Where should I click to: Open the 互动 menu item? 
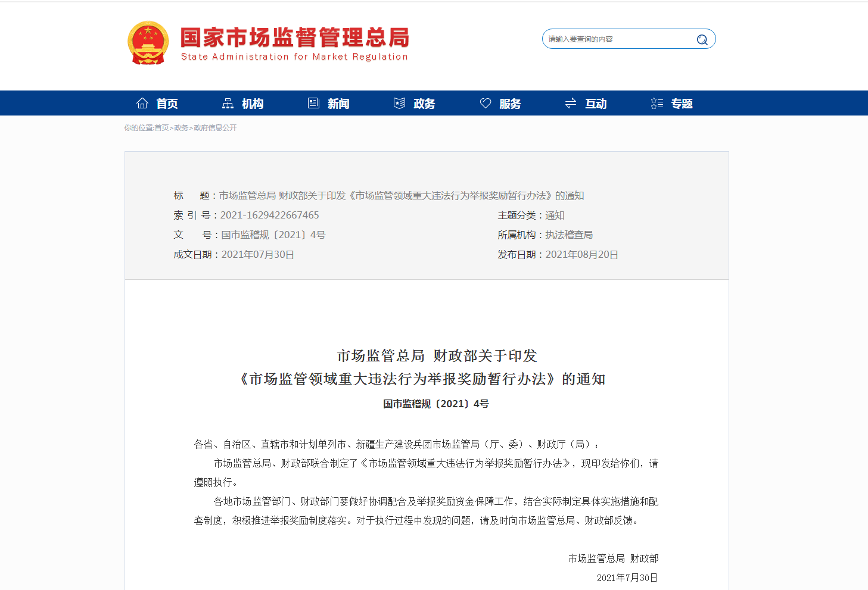point(596,104)
